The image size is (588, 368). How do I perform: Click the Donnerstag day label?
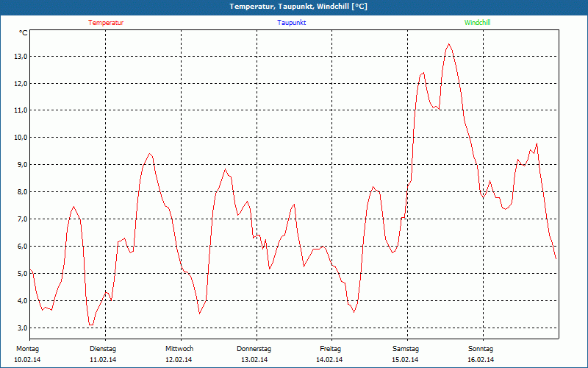(x=254, y=349)
